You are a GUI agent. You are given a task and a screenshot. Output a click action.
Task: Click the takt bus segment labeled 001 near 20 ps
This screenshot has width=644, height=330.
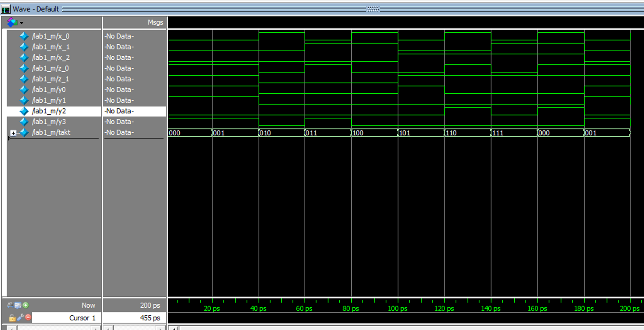click(x=236, y=133)
